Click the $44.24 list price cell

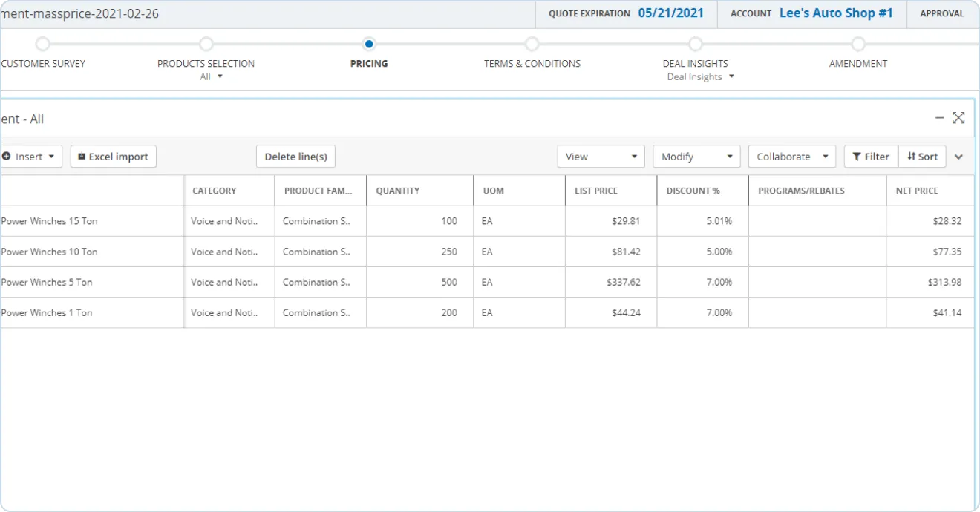pyautogui.click(x=611, y=312)
